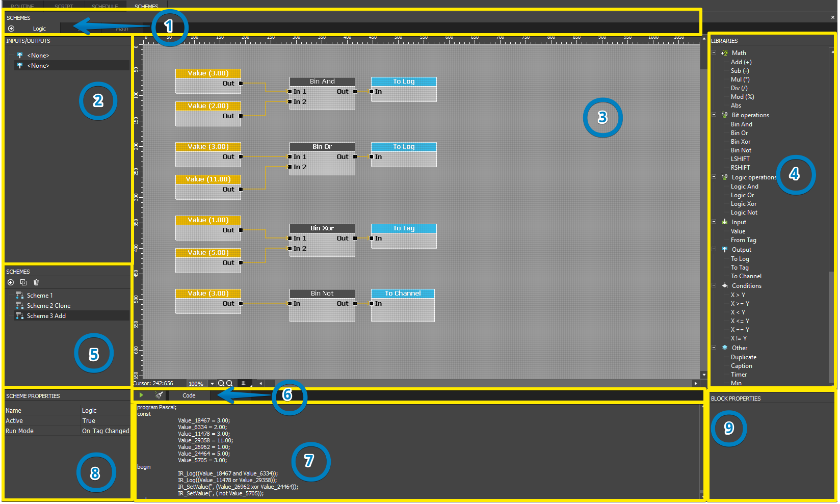Click the add icon beside the Logic tab
The height and width of the screenshot is (504, 840).
pyautogui.click(x=11, y=29)
